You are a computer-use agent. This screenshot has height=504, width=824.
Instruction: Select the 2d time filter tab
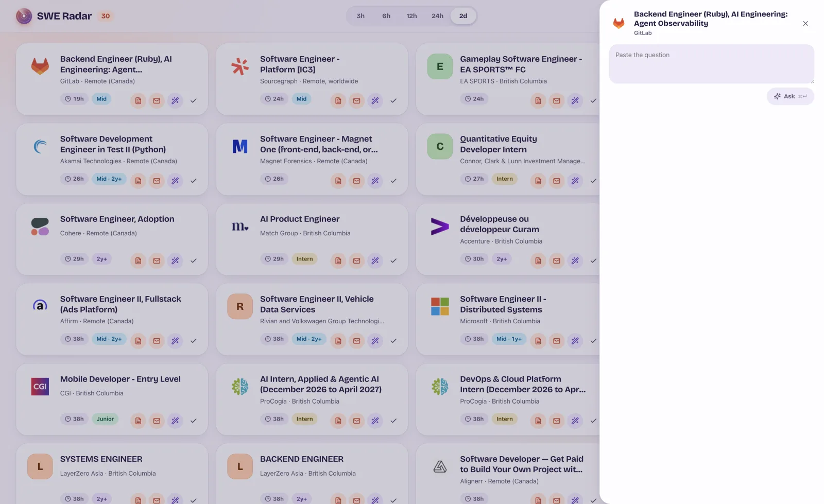click(463, 16)
